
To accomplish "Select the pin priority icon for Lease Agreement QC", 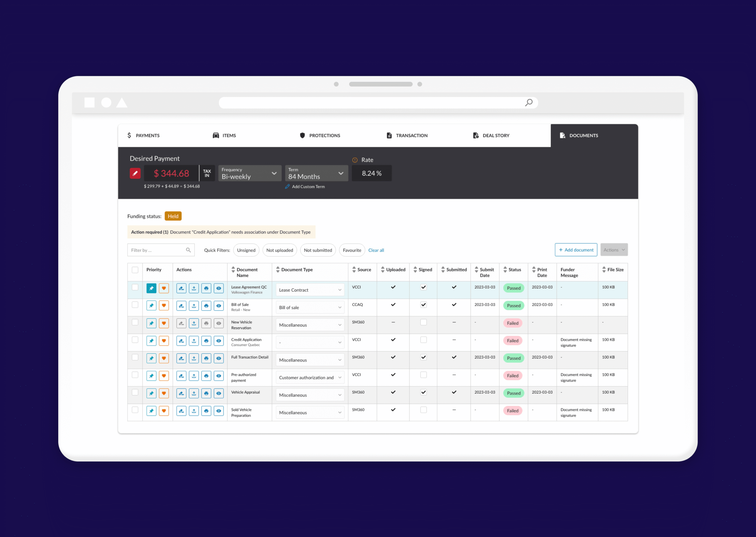I will (x=151, y=288).
